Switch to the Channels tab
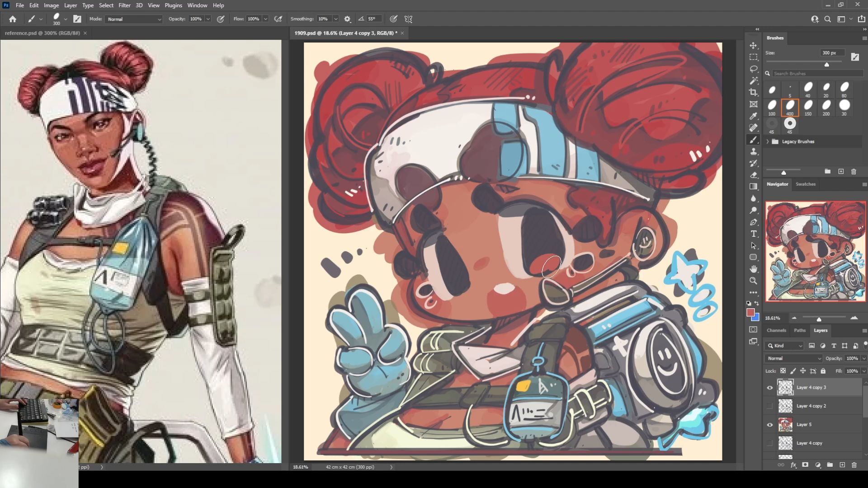 coord(776,330)
